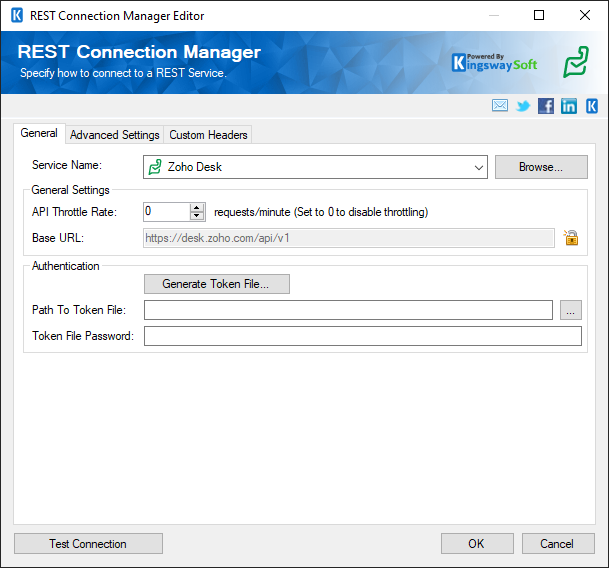
Task: Click the 'Path To Token File:' label
Action: (79, 310)
